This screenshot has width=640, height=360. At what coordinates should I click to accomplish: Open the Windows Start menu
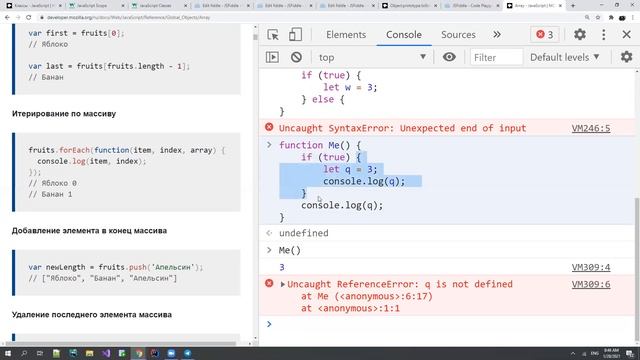(7, 353)
